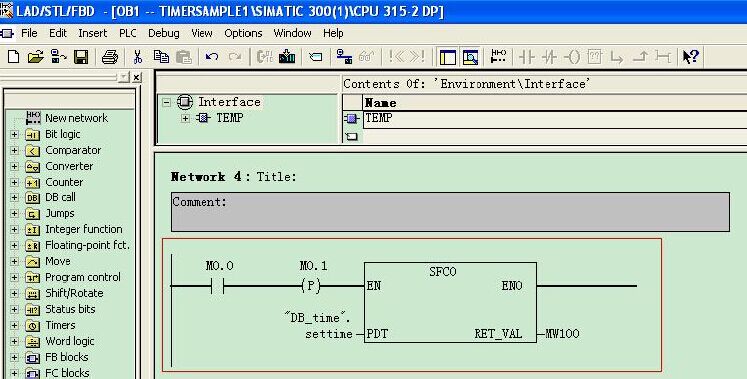Undo the last action via the toolbar
This screenshot has height=379, width=747.
tap(212, 57)
